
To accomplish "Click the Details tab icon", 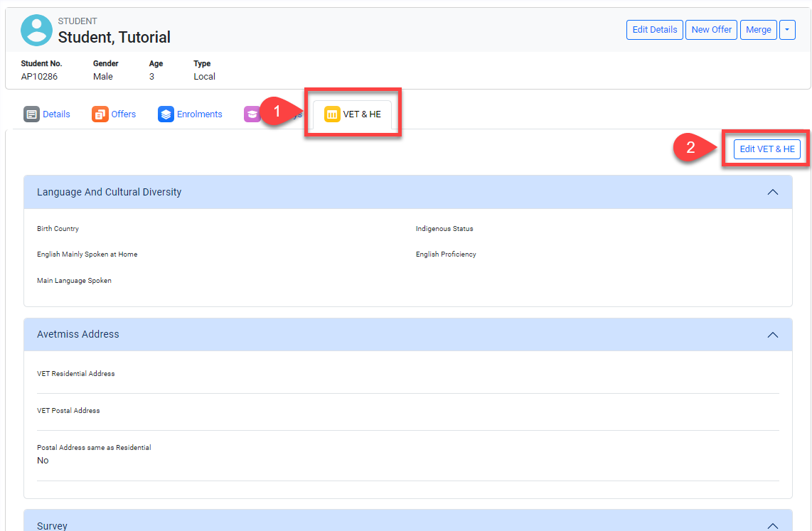I will click(31, 114).
